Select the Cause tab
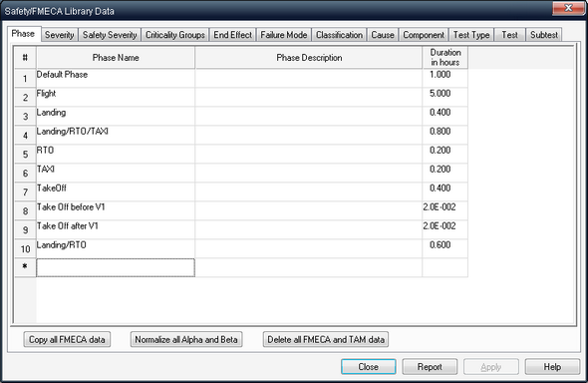Image resolution: width=588 pixels, height=383 pixels. 383,35
